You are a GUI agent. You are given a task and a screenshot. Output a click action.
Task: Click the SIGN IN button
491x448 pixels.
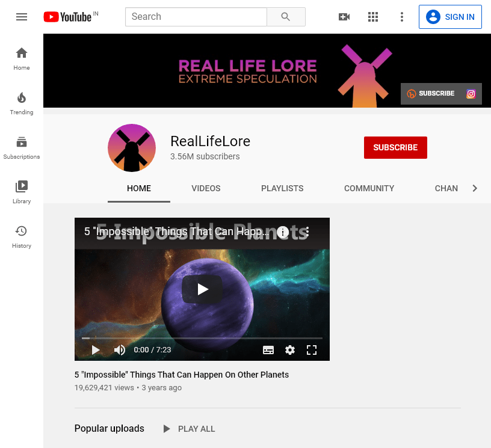click(x=450, y=17)
